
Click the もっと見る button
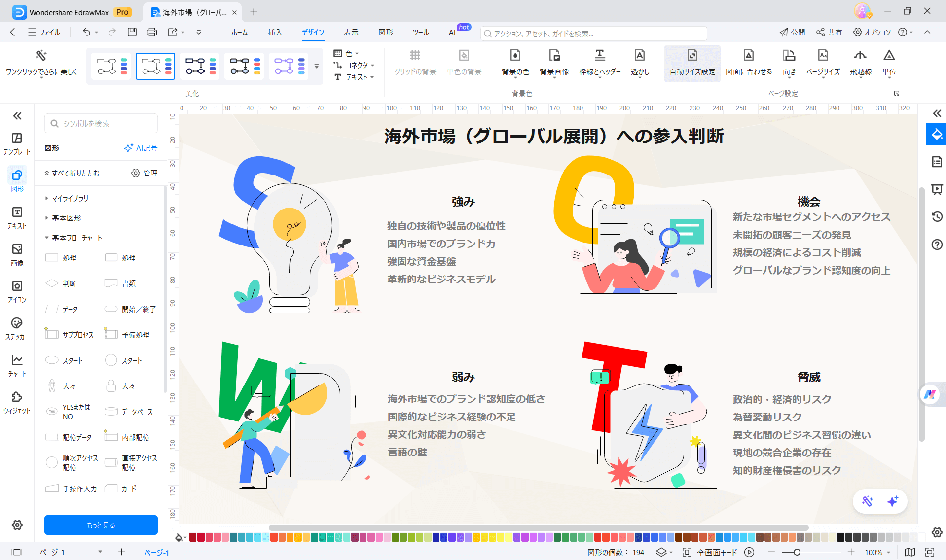[x=101, y=525]
